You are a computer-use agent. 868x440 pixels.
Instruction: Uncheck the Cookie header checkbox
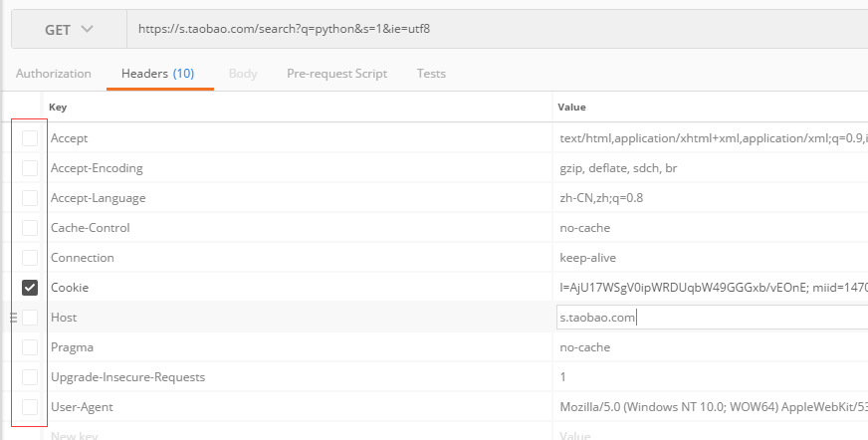point(30,288)
